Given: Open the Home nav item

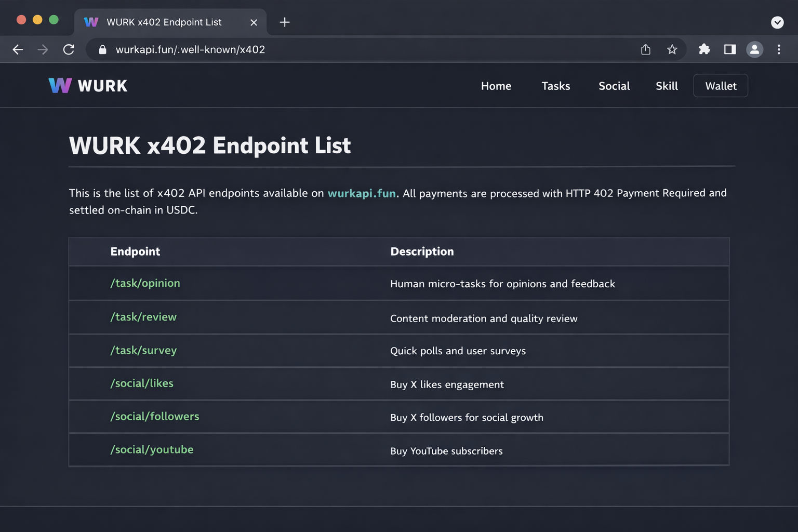Looking at the screenshot, I should pos(496,86).
